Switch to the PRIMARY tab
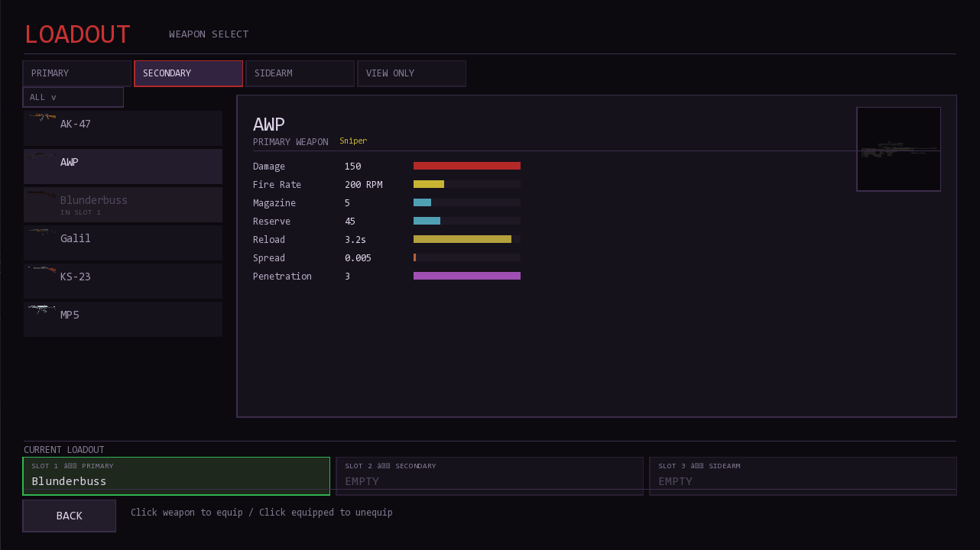980x550 pixels. pos(77,73)
